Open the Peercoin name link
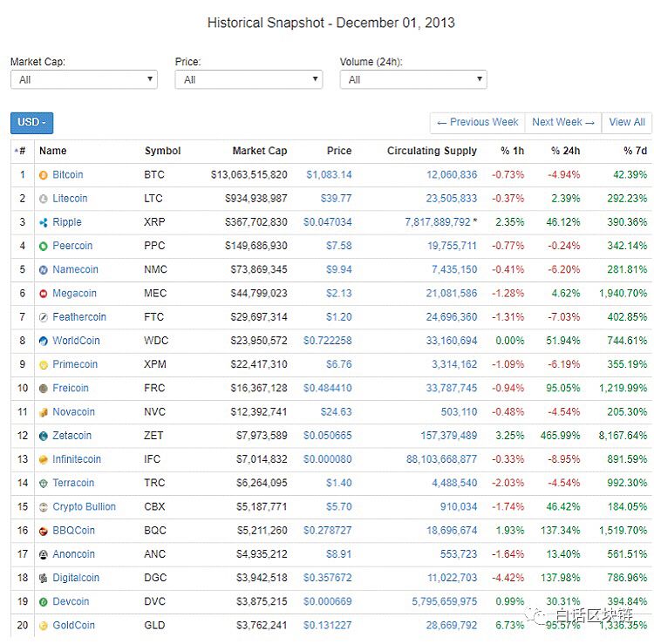The image size is (654, 644). pos(72,246)
